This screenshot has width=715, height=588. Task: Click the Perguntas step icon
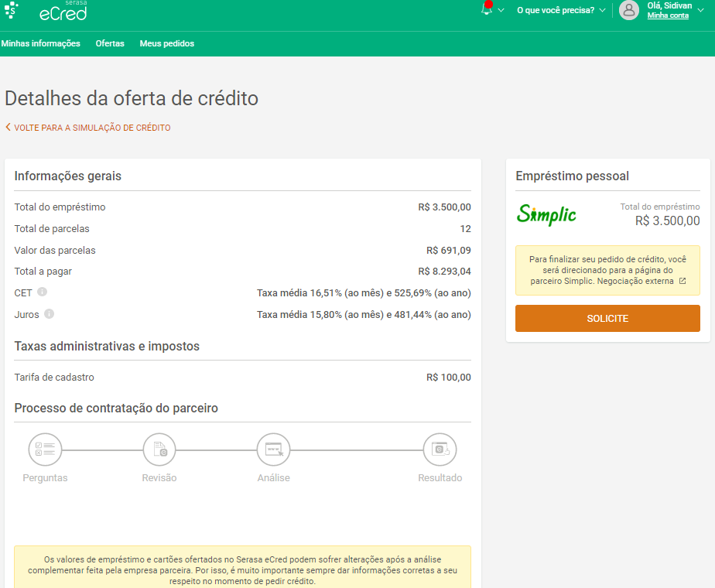coord(45,450)
